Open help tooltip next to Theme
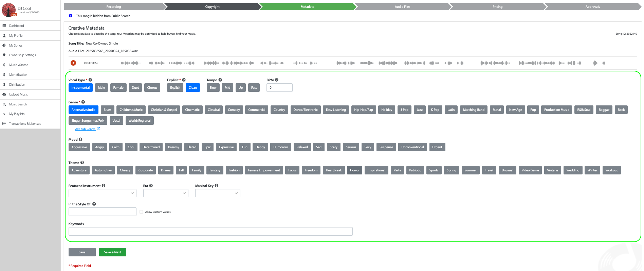The width and height of the screenshot is (644, 271). point(82,163)
